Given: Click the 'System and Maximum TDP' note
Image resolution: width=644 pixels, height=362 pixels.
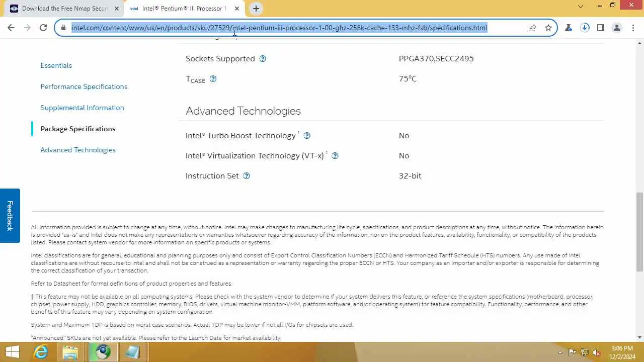Looking at the screenshot, I should click(x=192, y=325).
